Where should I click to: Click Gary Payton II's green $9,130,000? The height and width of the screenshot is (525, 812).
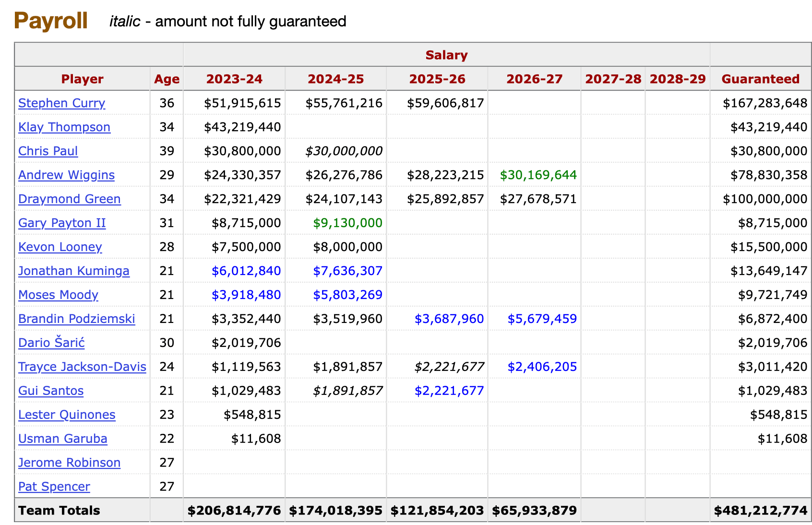coord(348,223)
